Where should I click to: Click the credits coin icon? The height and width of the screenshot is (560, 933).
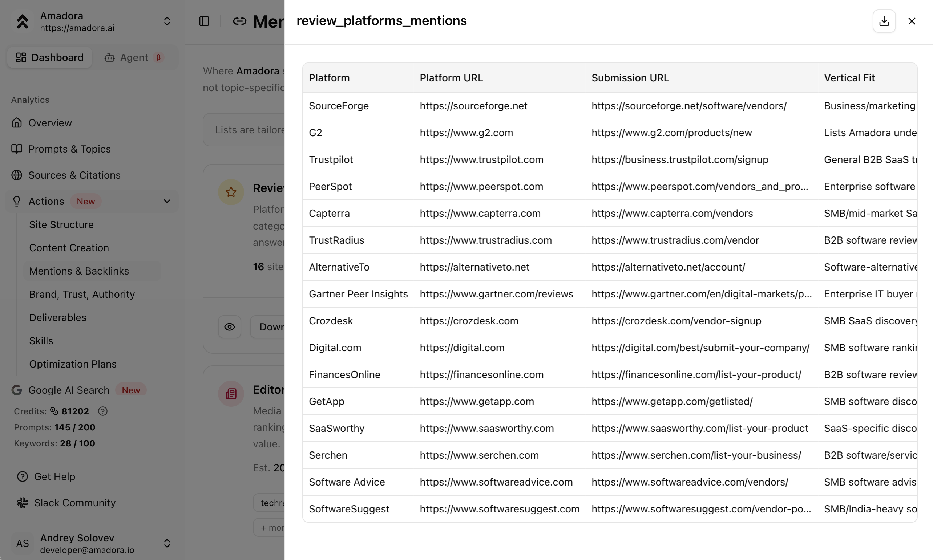(54, 411)
